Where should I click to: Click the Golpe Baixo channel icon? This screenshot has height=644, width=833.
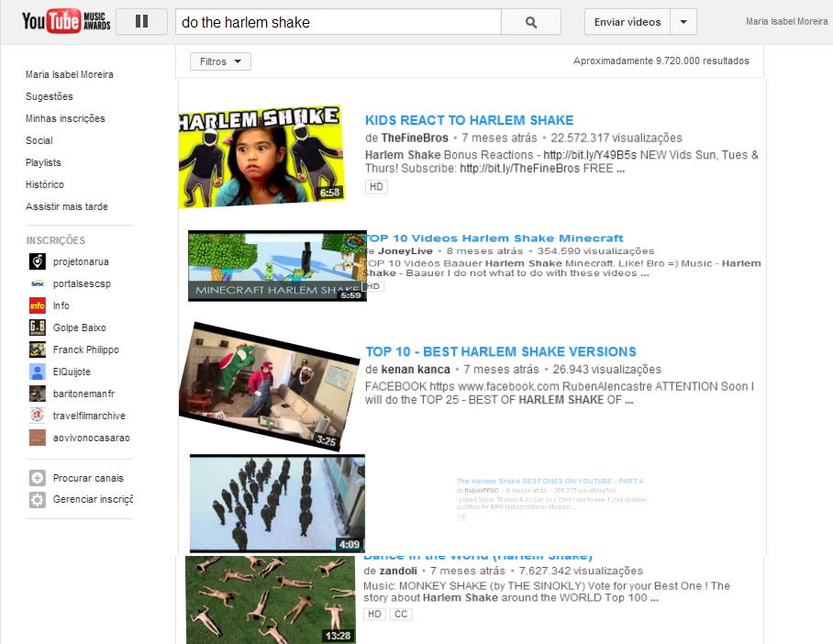point(38,328)
